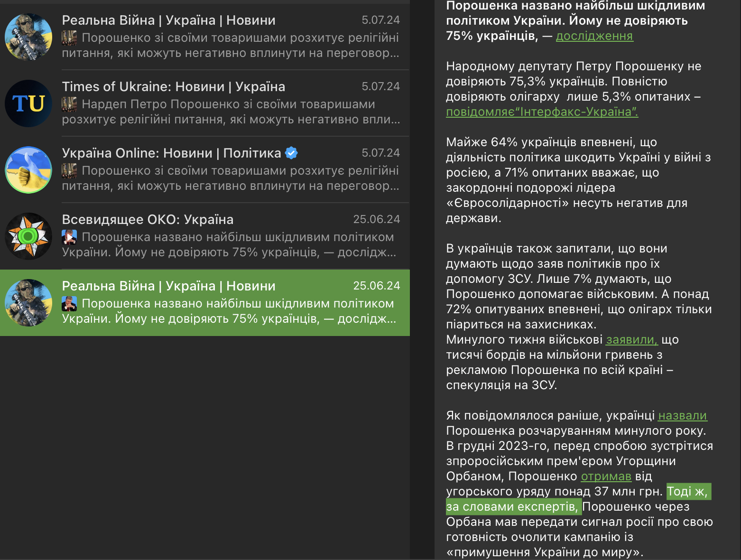Open the Україна Online: Новини | Політика result
This screenshot has height=560, width=741.
171,153
